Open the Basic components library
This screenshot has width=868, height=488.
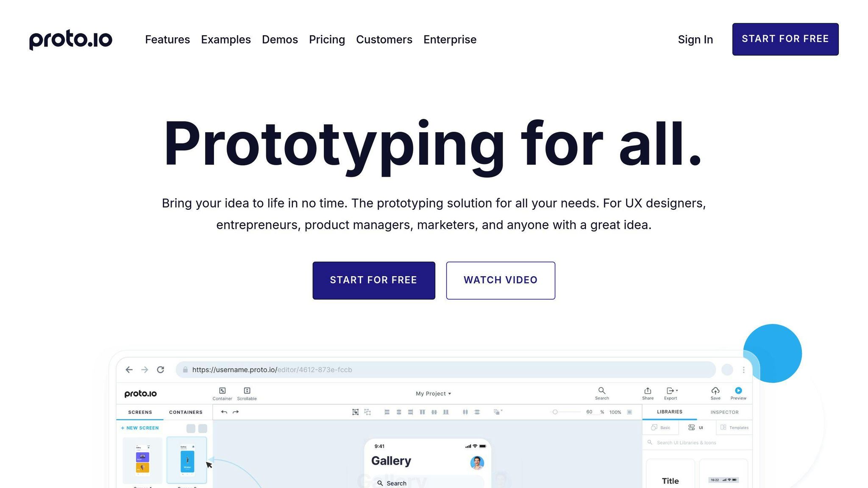[660, 427]
